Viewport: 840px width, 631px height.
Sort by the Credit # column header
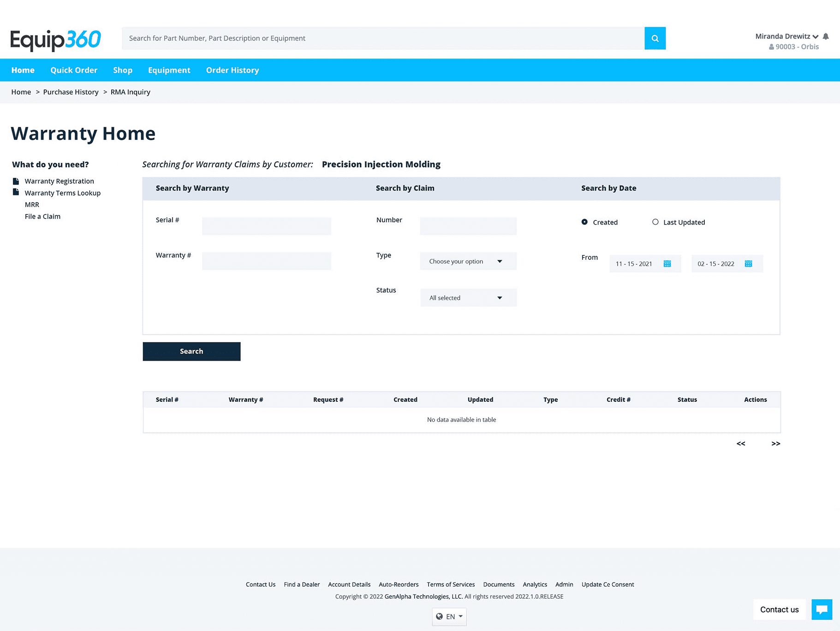pyautogui.click(x=619, y=399)
